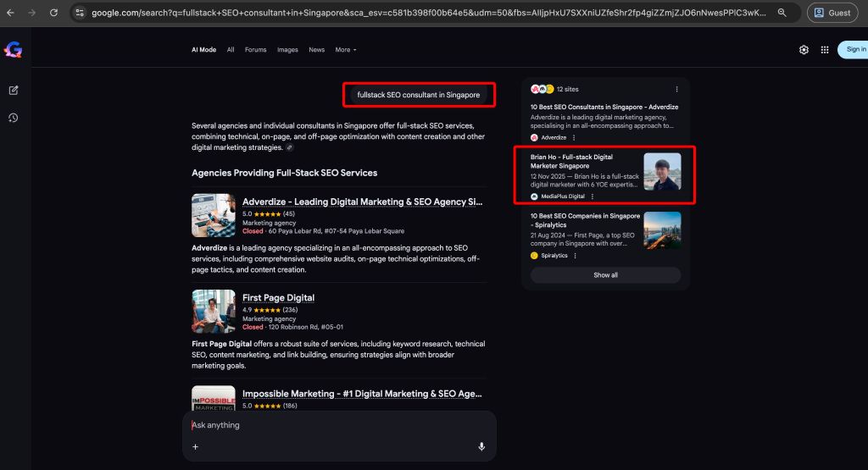The height and width of the screenshot is (470, 868).
Task: Open the First Page Digital link
Action: point(278,297)
